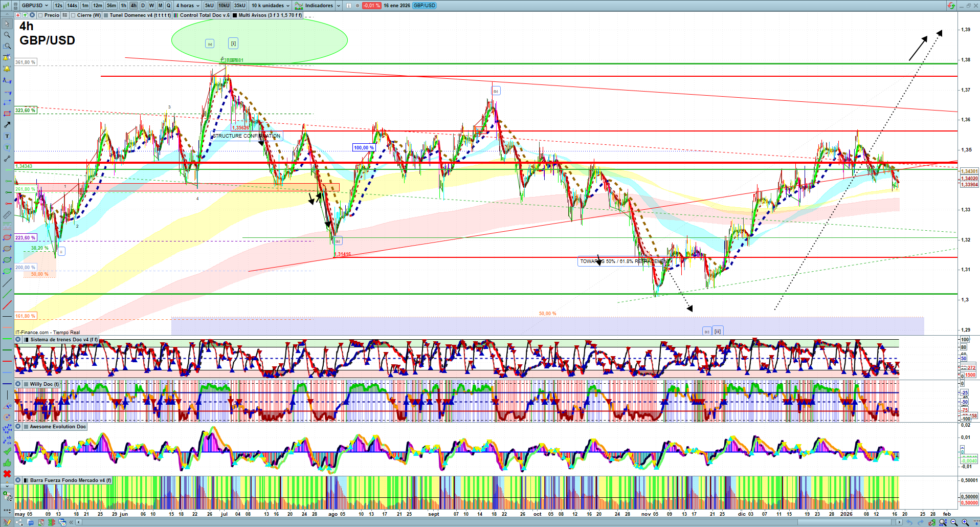Switch to the 1h timeframe
This screenshot has height=527, width=980.
click(123, 6)
